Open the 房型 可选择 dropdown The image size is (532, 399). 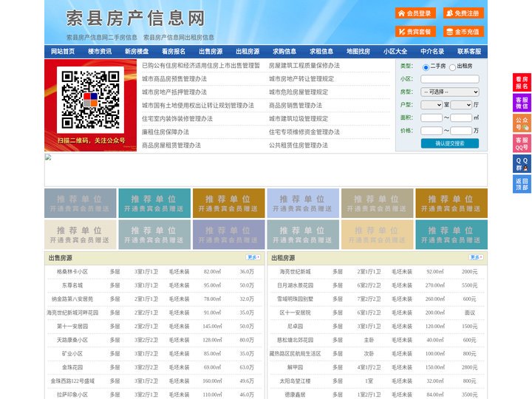tap(450, 92)
